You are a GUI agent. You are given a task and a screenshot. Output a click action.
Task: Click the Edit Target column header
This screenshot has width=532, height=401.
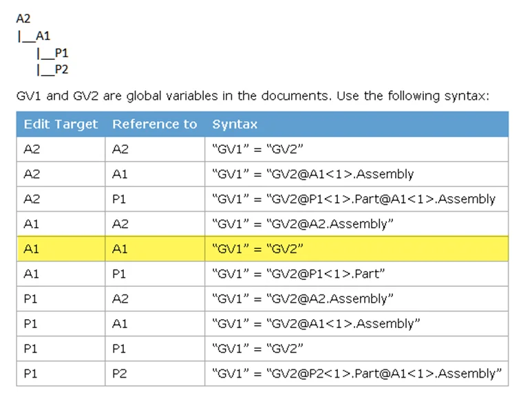tap(61, 124)
